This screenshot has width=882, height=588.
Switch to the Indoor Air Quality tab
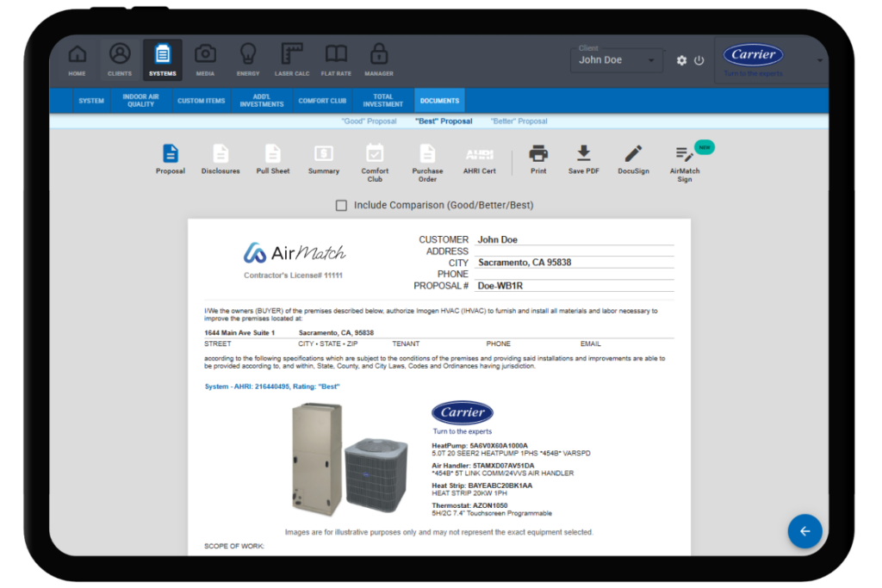point(140,101)
